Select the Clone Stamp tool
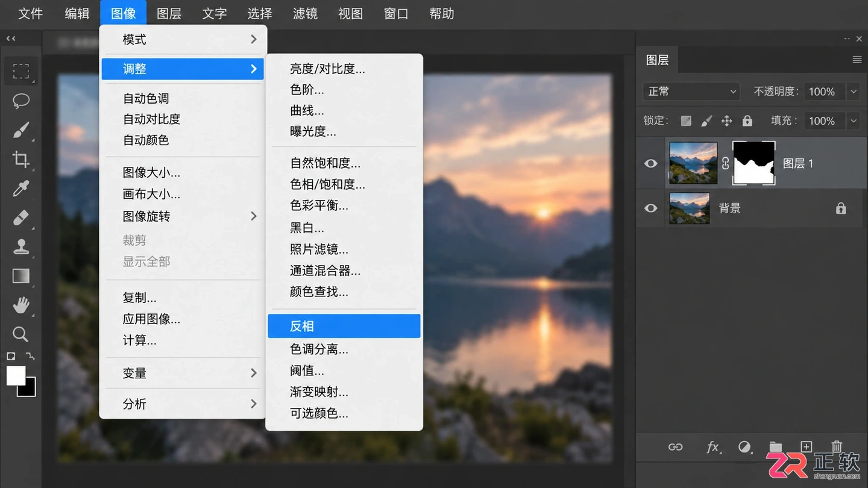The image size is (868, 488). pyautogui.click(x=21, y=246)
